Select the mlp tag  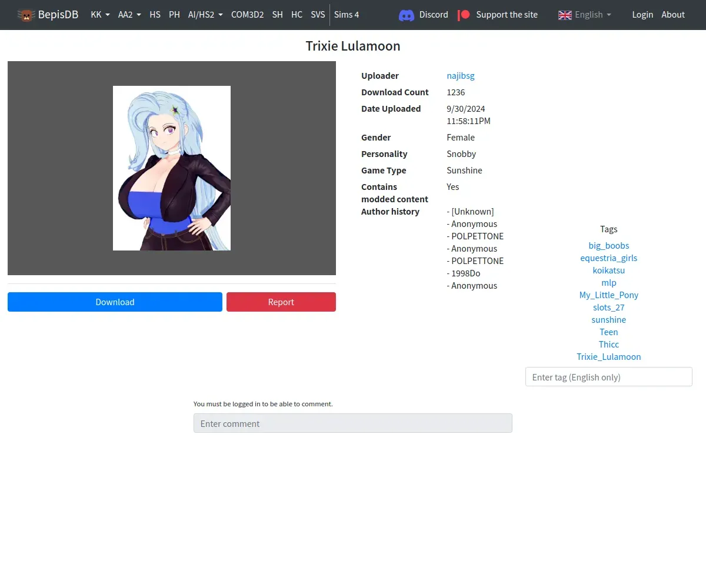609,283
